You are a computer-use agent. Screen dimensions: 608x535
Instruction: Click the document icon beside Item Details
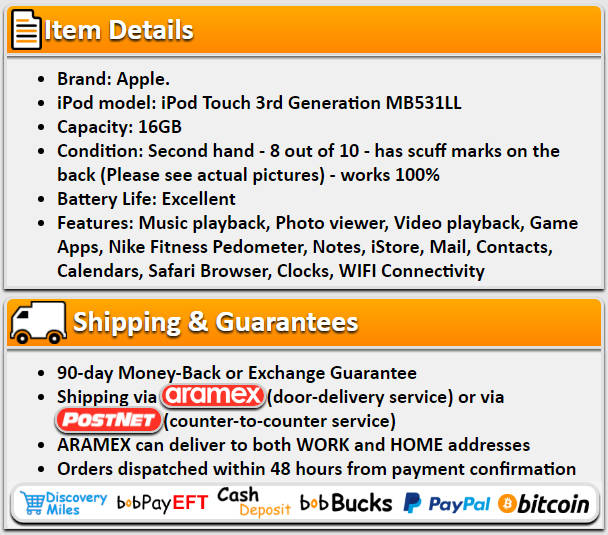point(26,30)
